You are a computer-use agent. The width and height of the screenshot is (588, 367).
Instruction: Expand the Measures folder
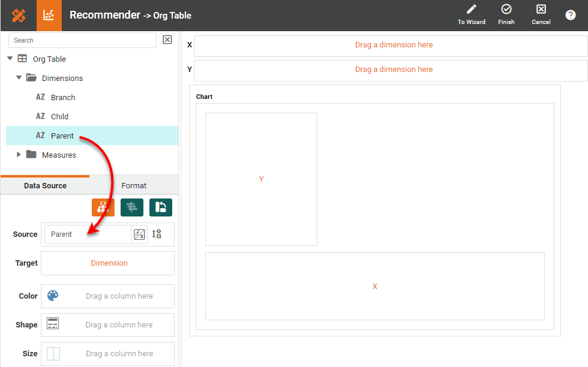click(19, 155)
